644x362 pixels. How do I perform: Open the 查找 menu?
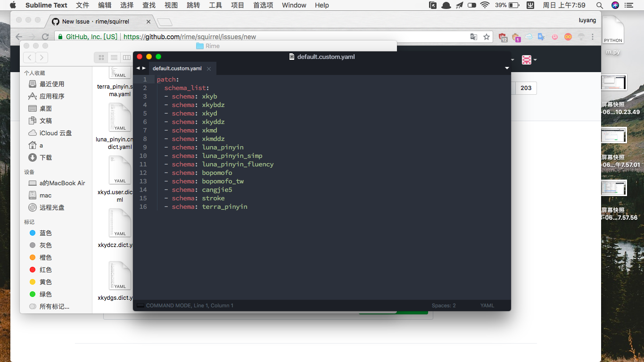pyautogui.click(x=149, y=5)
